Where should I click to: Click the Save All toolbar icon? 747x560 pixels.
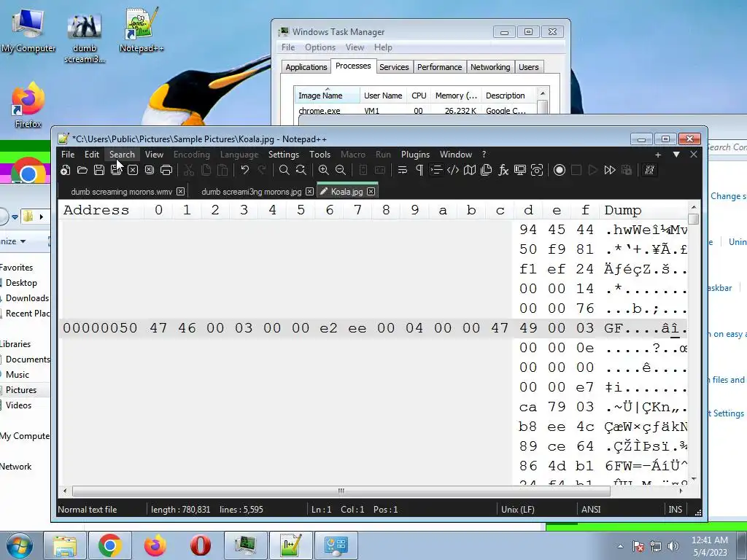click(x=116, y=170)
